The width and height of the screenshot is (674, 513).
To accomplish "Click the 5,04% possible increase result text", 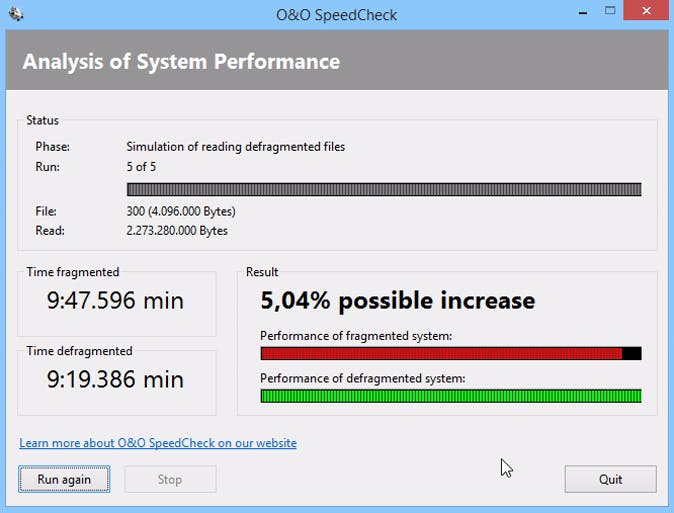I will click(x=398, y=300).
